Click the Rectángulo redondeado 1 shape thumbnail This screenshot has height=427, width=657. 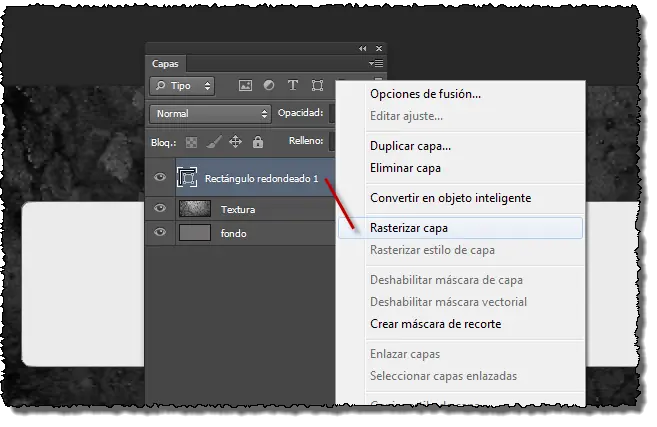[x=187, y=178]
